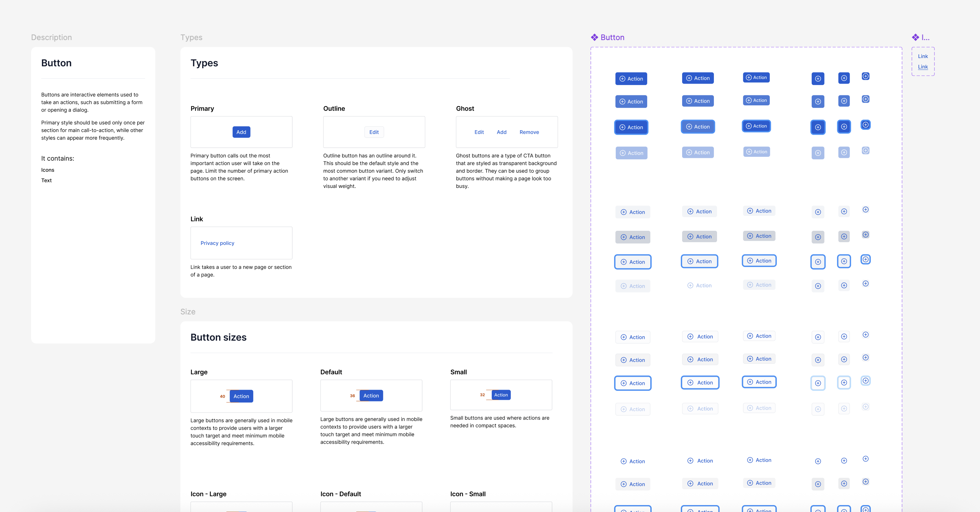Select the Primary section heading
This screenshot has width=980, height=512.
[202, 108]
